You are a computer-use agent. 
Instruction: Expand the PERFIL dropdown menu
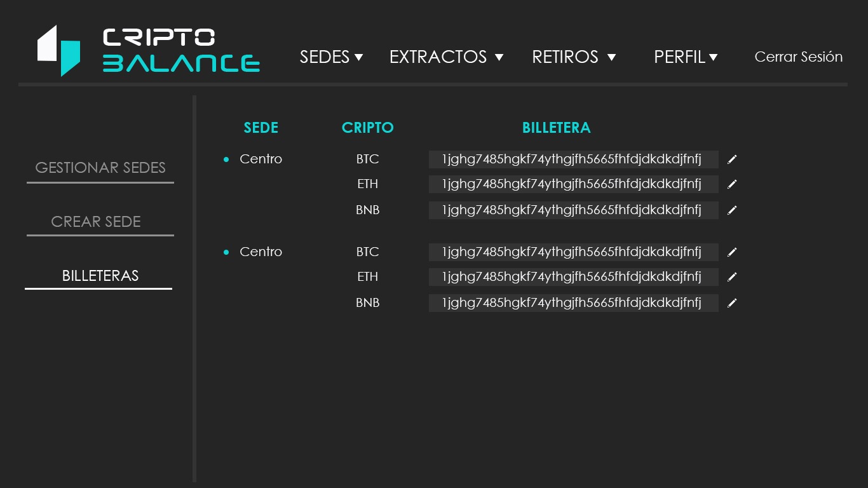pos(686,57)
